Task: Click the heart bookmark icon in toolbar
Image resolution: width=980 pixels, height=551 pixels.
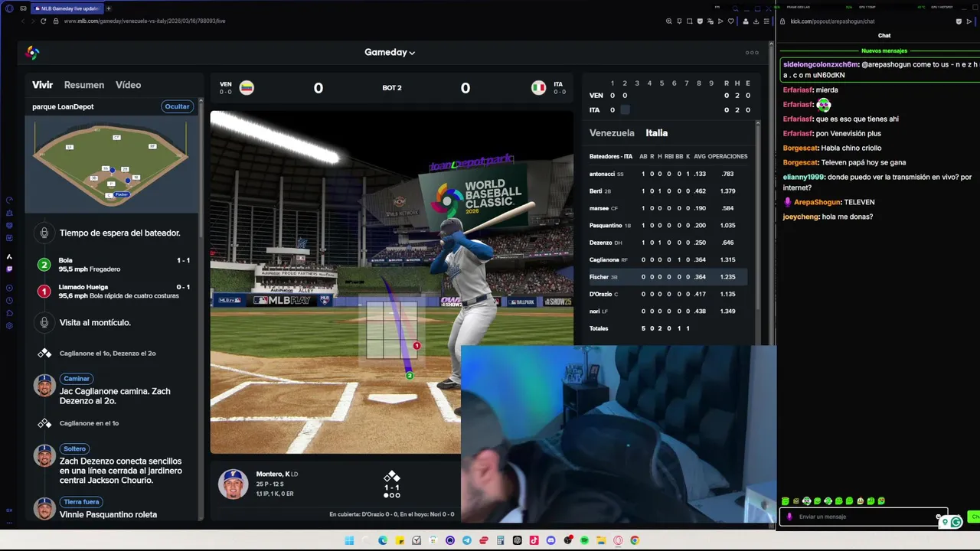Action: point(730,21)
